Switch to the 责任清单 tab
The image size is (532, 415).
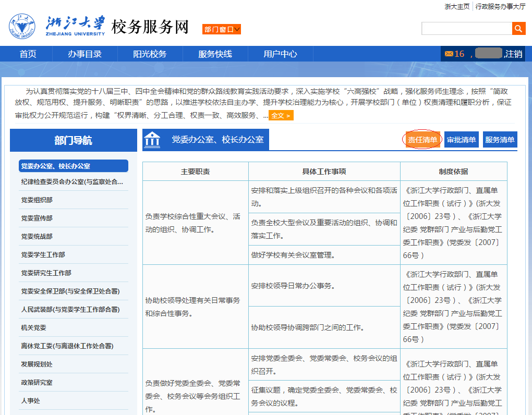click(x=422, y=140)
